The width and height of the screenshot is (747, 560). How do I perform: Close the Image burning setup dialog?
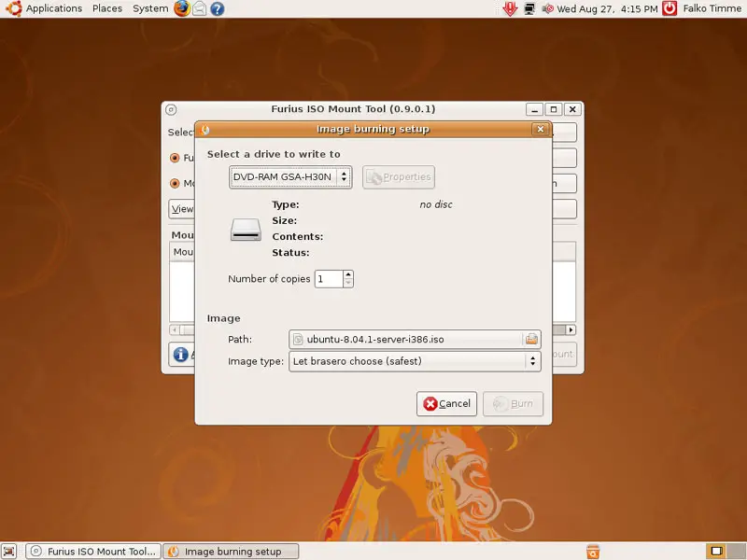click(x=541, y=129)
